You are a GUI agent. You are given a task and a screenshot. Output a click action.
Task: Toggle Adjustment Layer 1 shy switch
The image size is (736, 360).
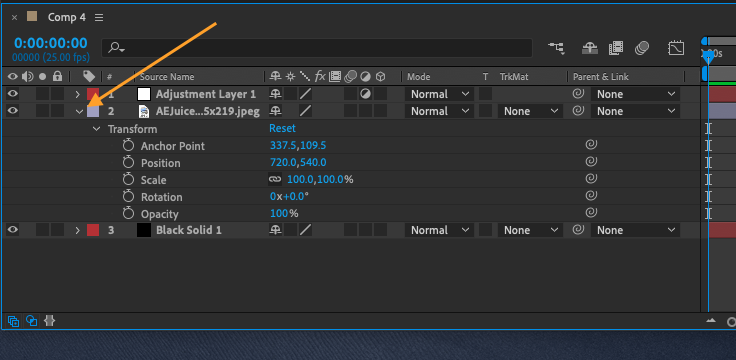(276, 94)
